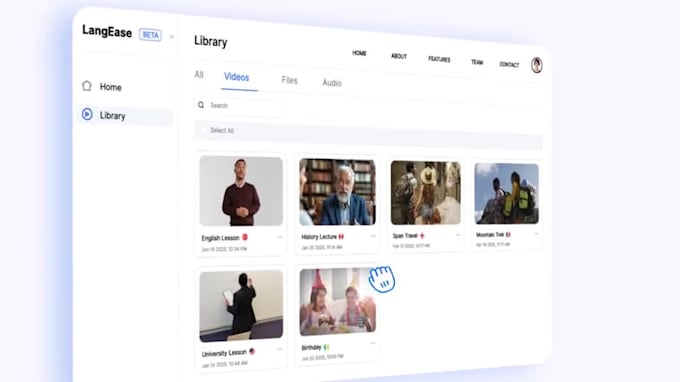This screenshot has width=680, height=382.
Task: Open the user profile avatar
Action: [x=536, y=65]
